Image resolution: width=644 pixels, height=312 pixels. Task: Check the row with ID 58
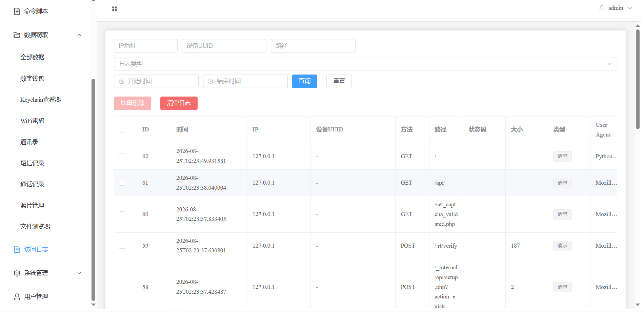122,287
